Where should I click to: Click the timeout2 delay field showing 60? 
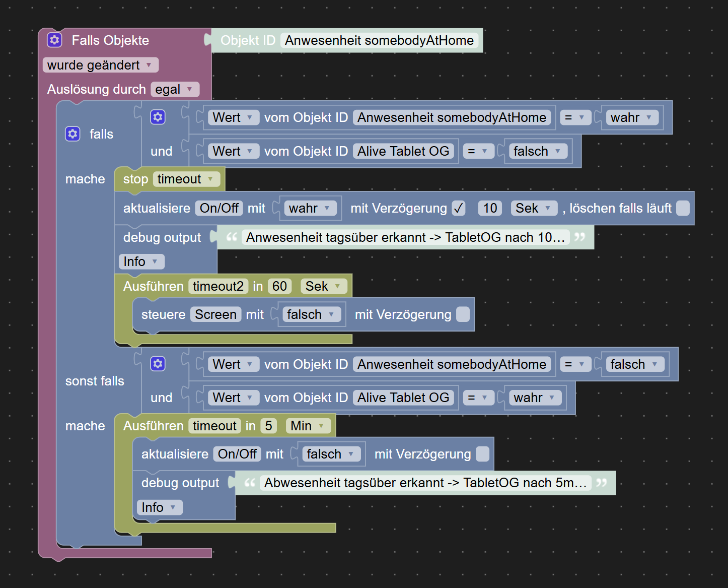pyautogui.click(x=280, y=286)
